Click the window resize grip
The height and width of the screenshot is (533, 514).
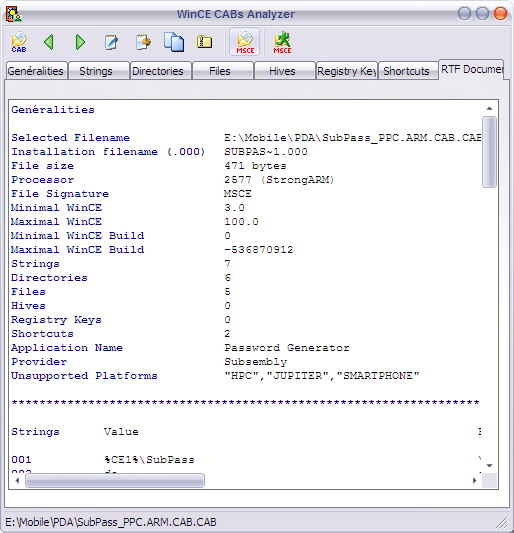pos(502,523)
